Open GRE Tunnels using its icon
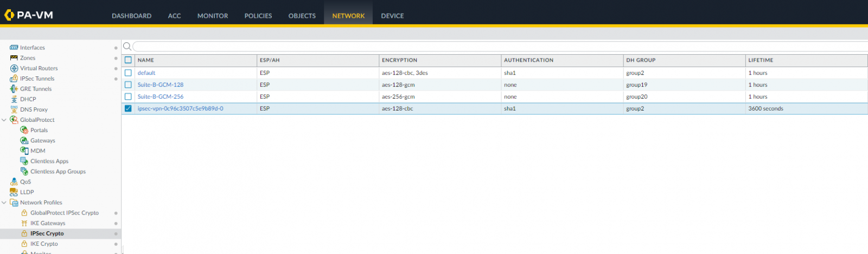 (14, 89)
